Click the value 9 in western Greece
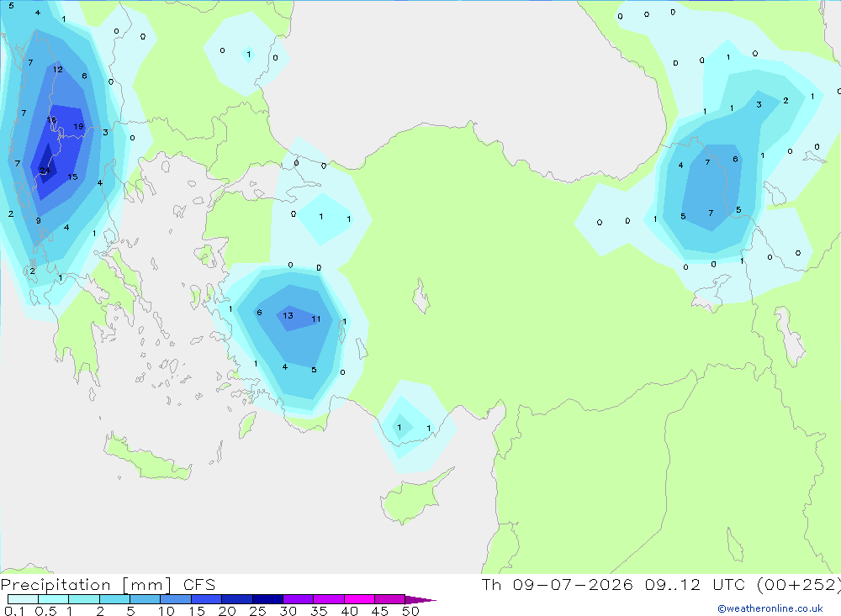The width and height of the screenshot is (841, 616). (38, 220)
